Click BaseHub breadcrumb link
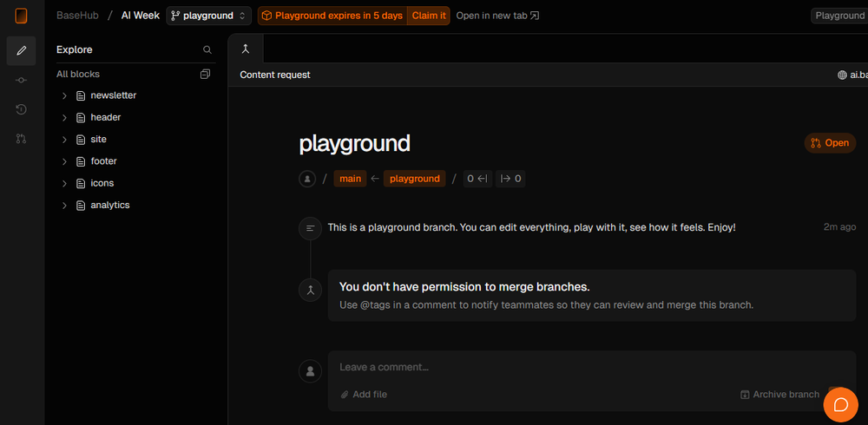 click(x=77, y=16)
